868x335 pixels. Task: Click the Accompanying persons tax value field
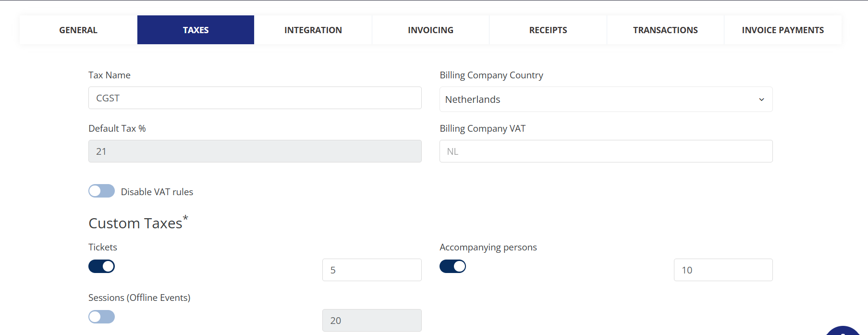[723, 270]
